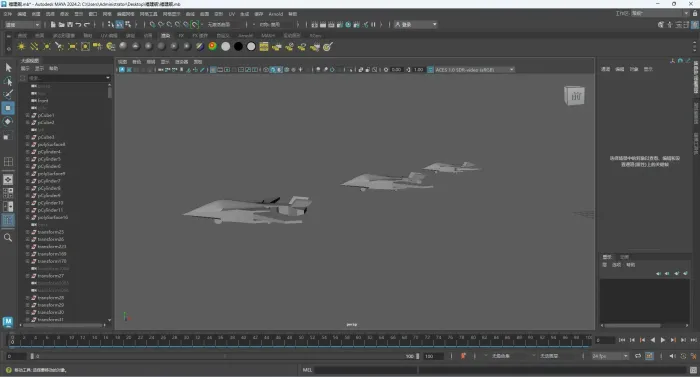Click the blue Maya M icon at the bottom left

8,322
